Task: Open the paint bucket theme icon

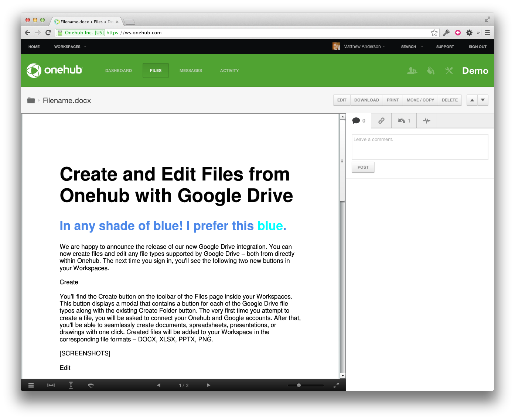Action: (431, 70)
